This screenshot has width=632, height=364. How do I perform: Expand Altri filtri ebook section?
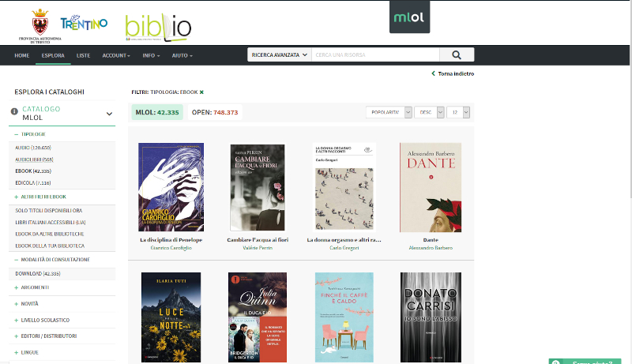[40, 197]
